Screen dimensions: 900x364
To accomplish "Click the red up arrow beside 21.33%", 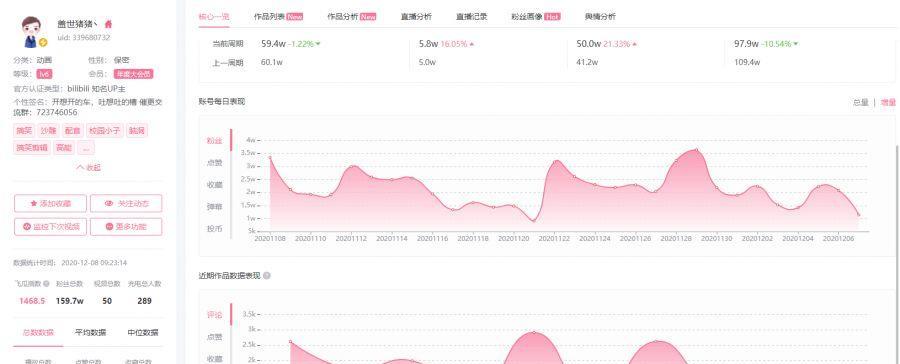I will pyautogui.click(x=635, y=44).
